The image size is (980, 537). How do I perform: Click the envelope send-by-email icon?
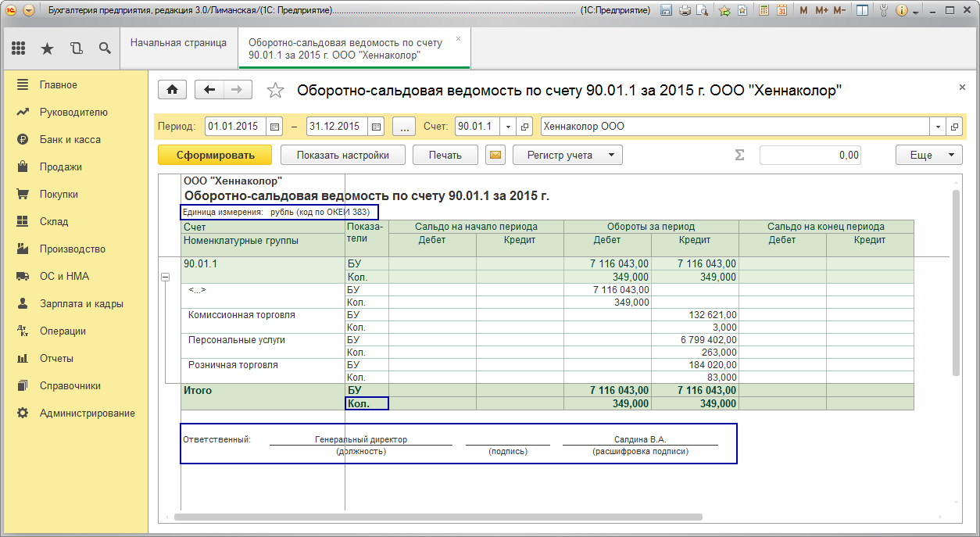(x=495, y=155)
